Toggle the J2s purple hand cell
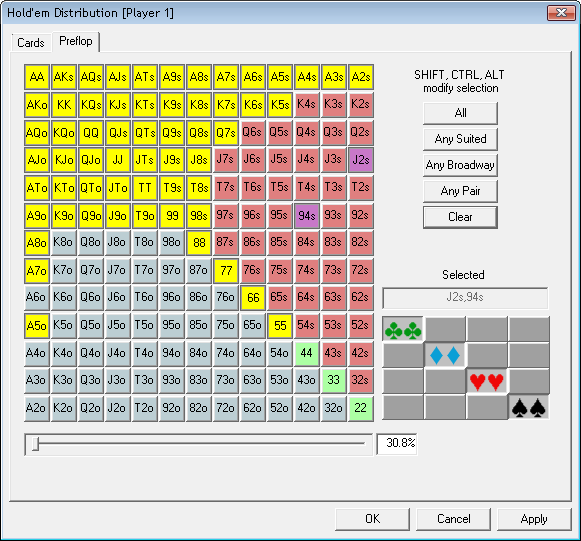This screenshot has height=541, width=581. pos(361,160)
